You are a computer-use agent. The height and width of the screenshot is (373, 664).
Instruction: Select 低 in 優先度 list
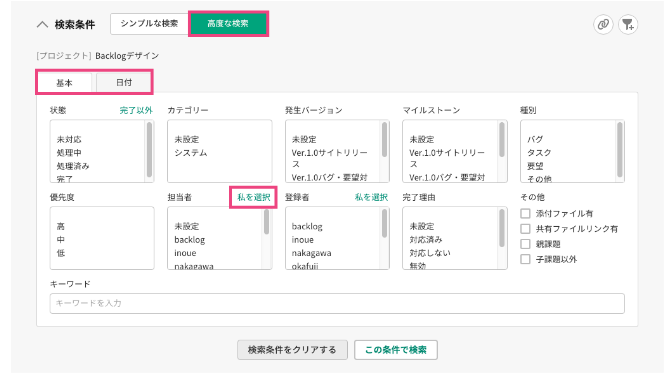click(x=61, y=253)
